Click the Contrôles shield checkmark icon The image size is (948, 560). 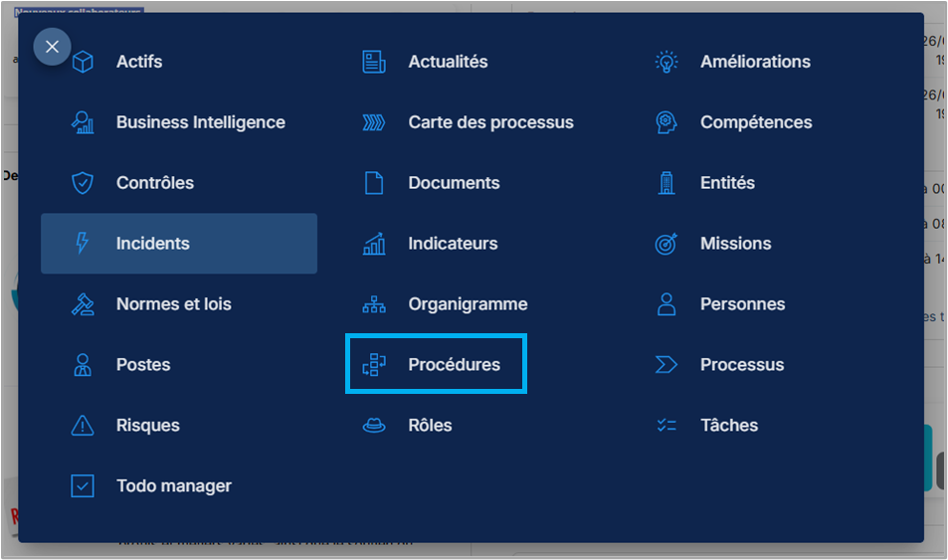[83, 183]
